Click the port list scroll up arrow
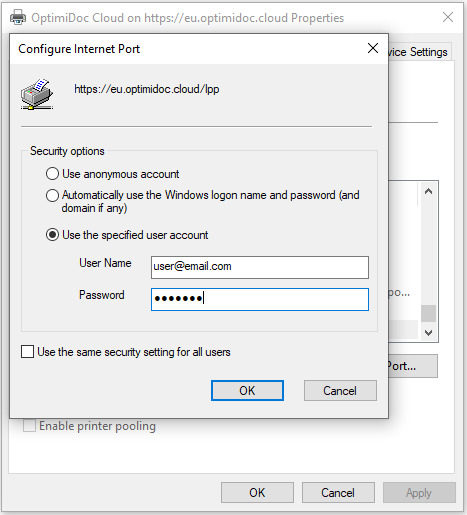The height and width of the screenshot is (515, 467). click(x=429, y=191)
